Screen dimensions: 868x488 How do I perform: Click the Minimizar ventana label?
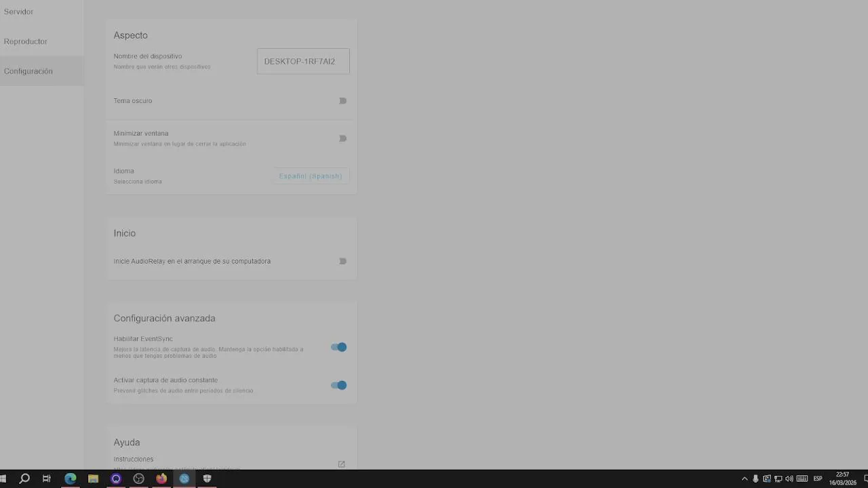pyautogui.click(x=141, y=134)
